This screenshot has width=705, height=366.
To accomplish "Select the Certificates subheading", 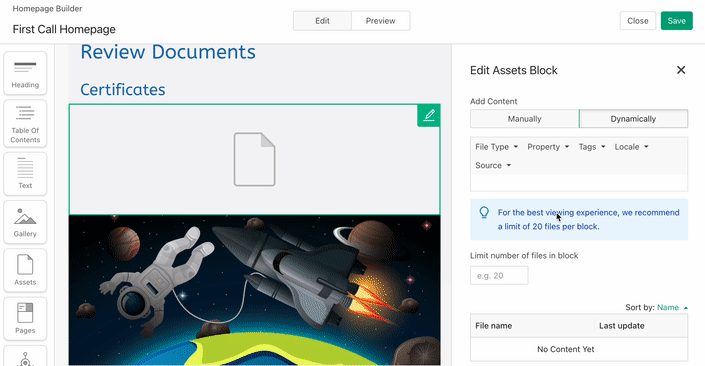I will [123, 89].
